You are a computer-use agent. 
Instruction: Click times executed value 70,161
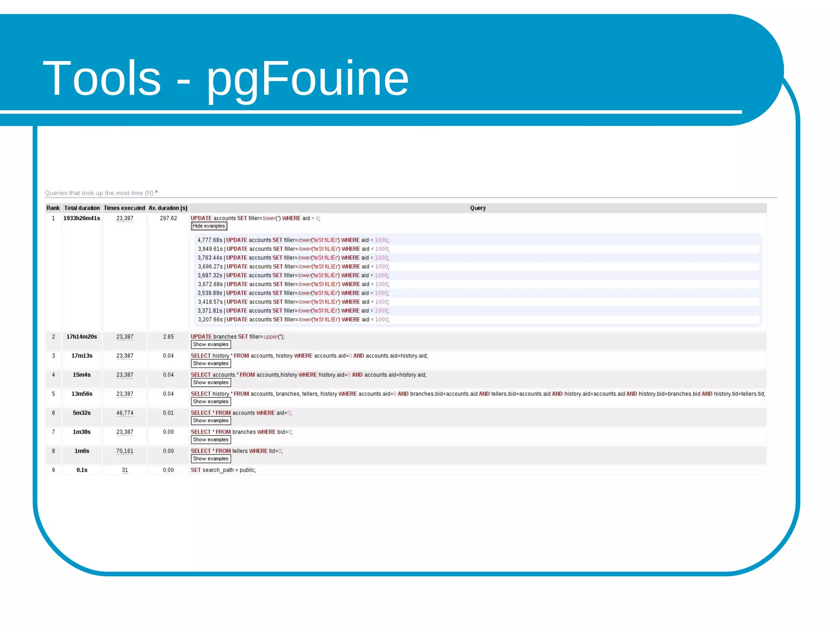point(125,451)
